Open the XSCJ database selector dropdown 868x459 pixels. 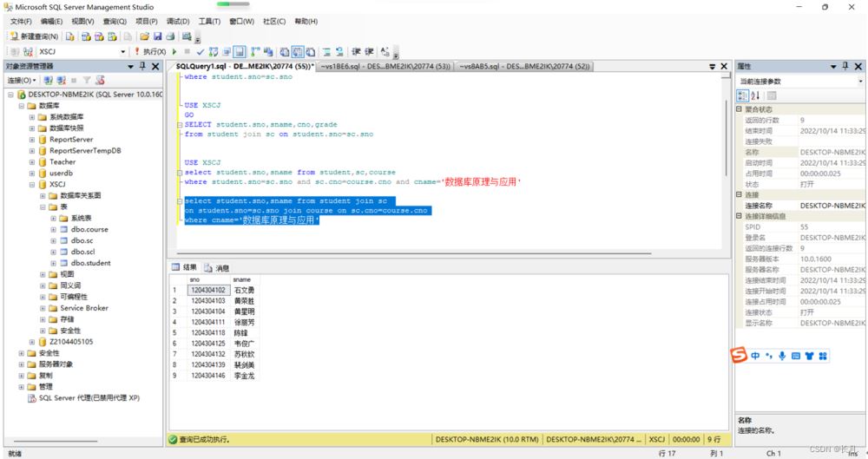[122, 52]
